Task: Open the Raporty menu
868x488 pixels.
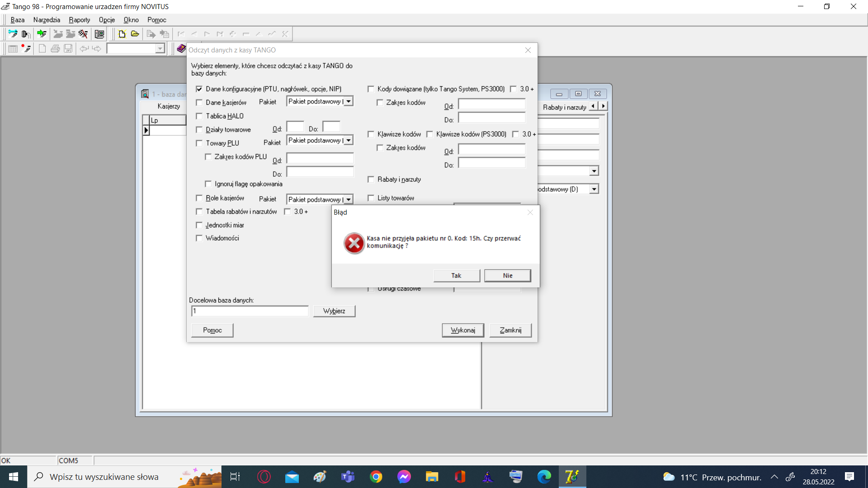Action: click(79, 20)
